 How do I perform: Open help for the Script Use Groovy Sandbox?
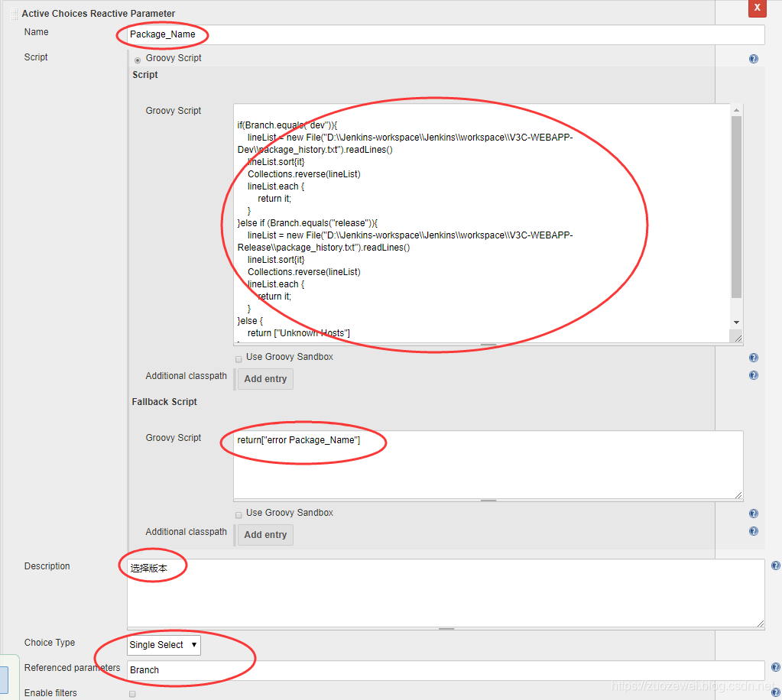pyautogui.click(x=754, y=358)
